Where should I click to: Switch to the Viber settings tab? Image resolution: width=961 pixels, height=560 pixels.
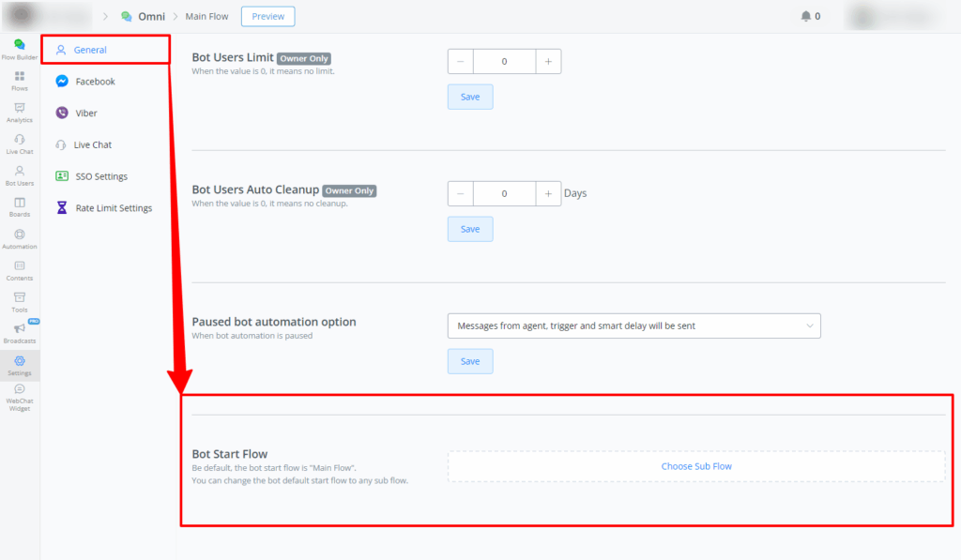(85, 114)
